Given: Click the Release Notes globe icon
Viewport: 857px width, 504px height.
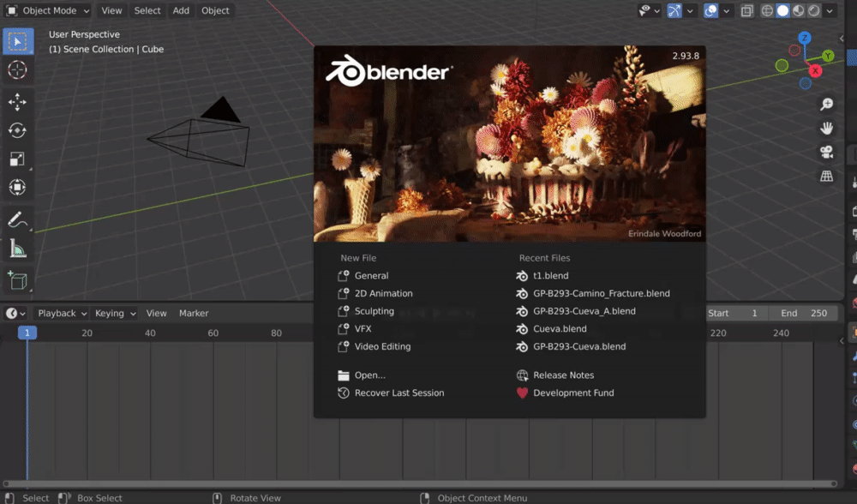Looking at the screenshot, I should pyautogui.click(x=522, y=375).
